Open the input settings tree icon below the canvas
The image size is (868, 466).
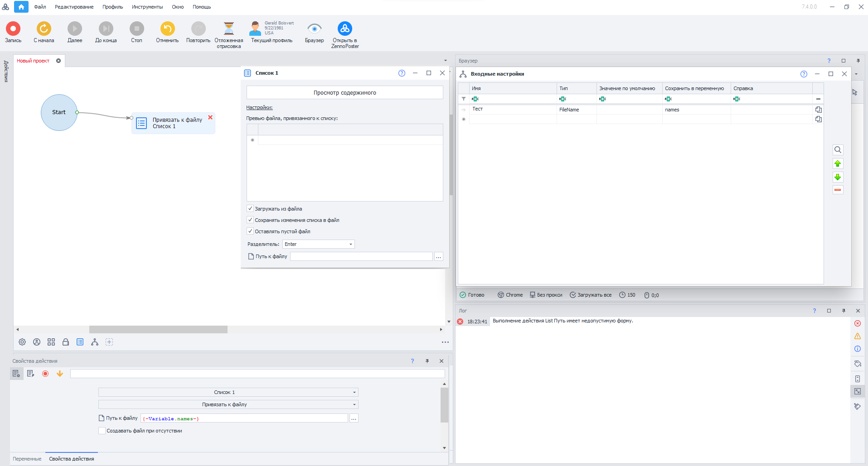(x=95, y=342)
